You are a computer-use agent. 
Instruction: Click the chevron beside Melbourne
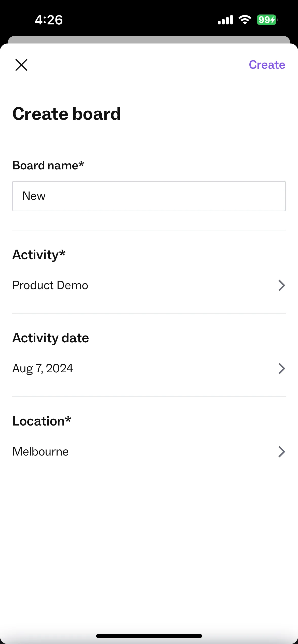281,452
